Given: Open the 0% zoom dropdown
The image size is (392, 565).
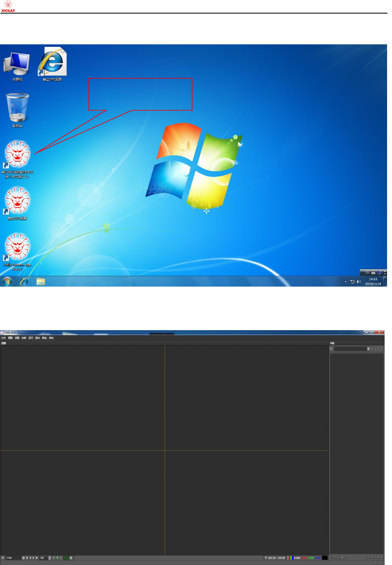Looking at the screenshot, I should [50, 558].
